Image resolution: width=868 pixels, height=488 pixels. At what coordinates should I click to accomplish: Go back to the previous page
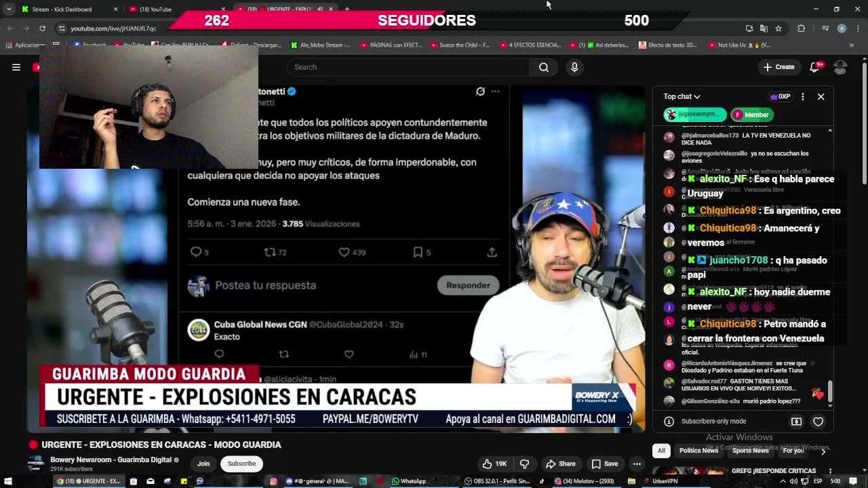[9, 28]
